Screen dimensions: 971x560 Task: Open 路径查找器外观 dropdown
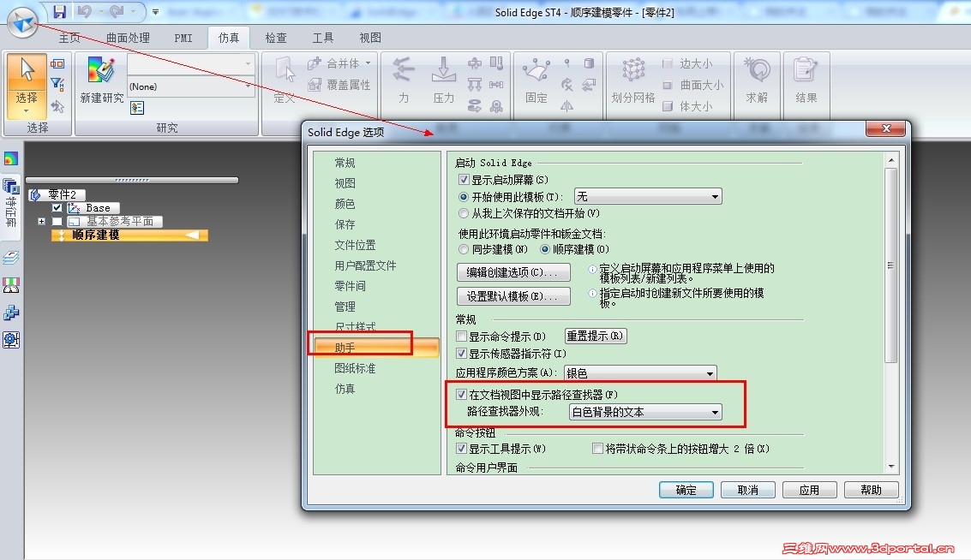[646, 412]
